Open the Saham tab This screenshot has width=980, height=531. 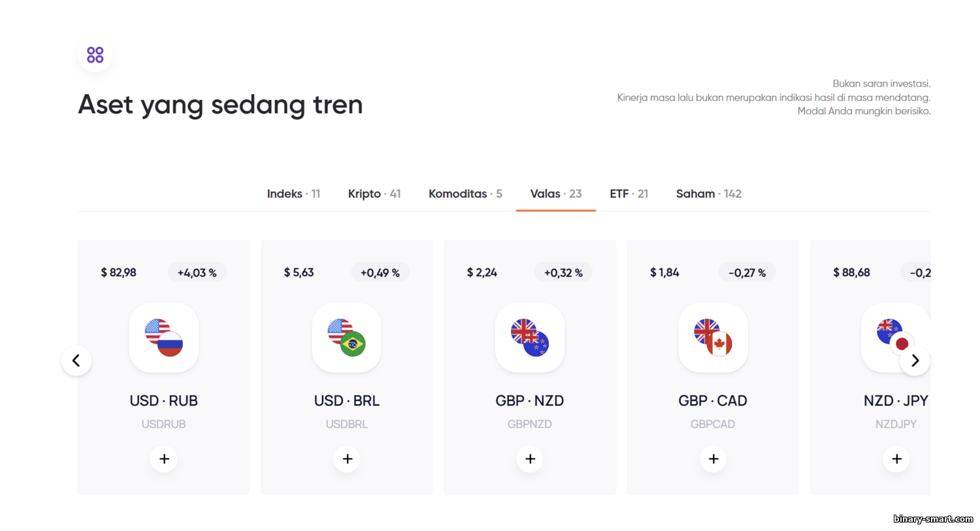[x=708, y=194]
